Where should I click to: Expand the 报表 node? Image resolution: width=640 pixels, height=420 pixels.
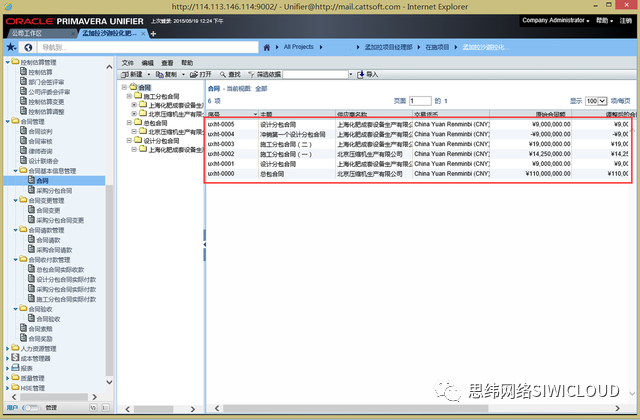7,368
